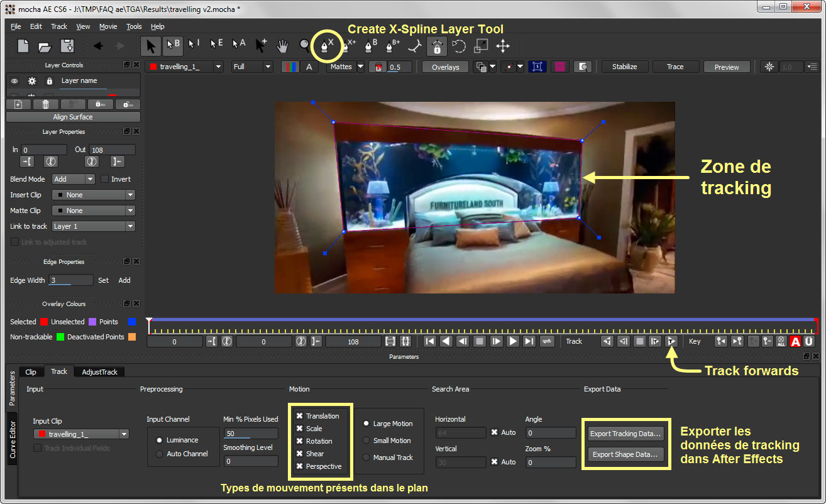Select the Create X-Spline Layer tool
This screenshot has height=504, width=826.
click(327, 46)
